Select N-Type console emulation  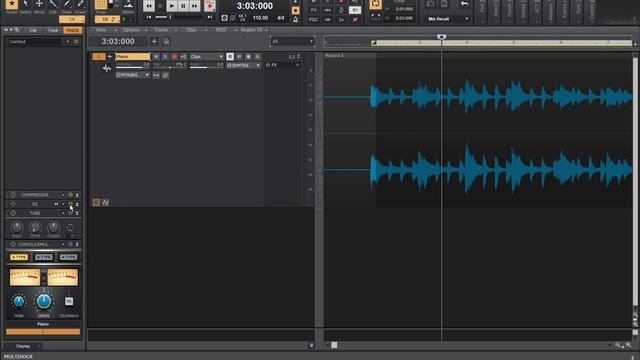click(x=44, y=257)
